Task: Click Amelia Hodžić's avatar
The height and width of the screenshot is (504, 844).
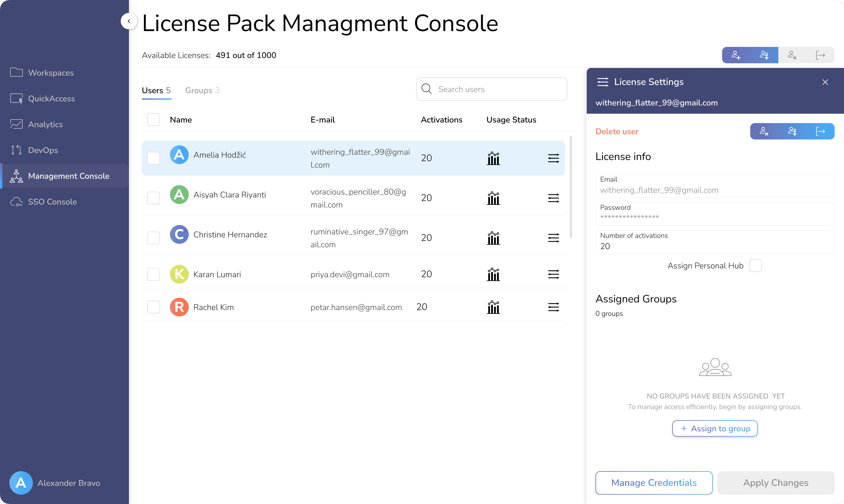Action: pyautogui.click(x=179, y=155)
